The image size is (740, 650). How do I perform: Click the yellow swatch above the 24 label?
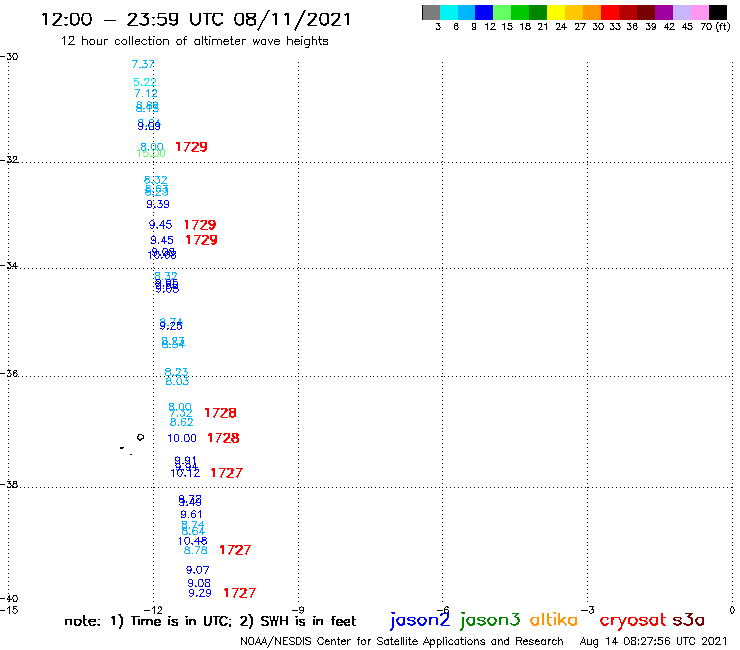click(556, 12)
